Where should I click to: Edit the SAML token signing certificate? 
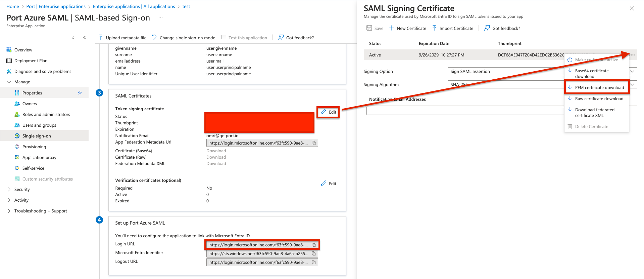(329, 112)
